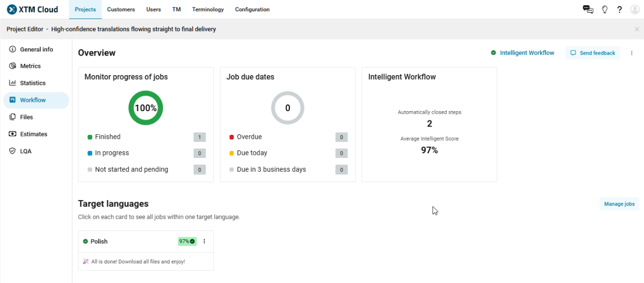The image size is (644, 283).
Task: Open the help question mark icon
Action: coord(620,9)
